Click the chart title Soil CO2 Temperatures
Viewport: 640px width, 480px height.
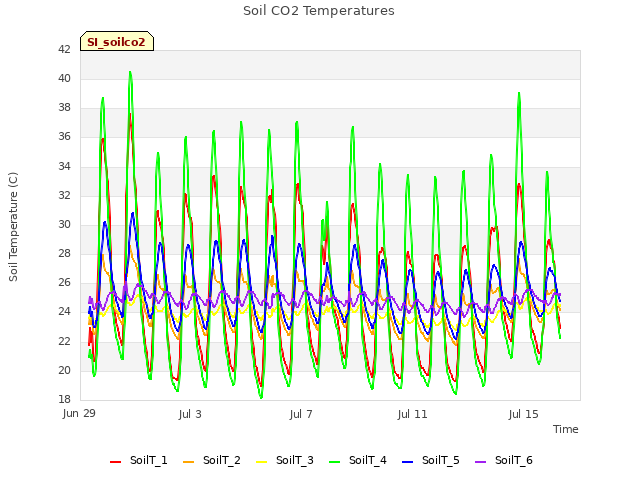[x=319, y=11]
